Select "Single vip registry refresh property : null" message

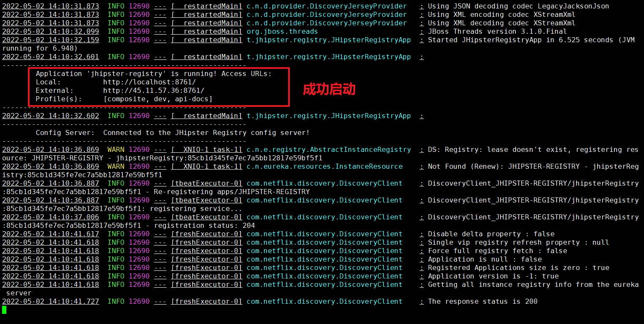coord(519,242)
